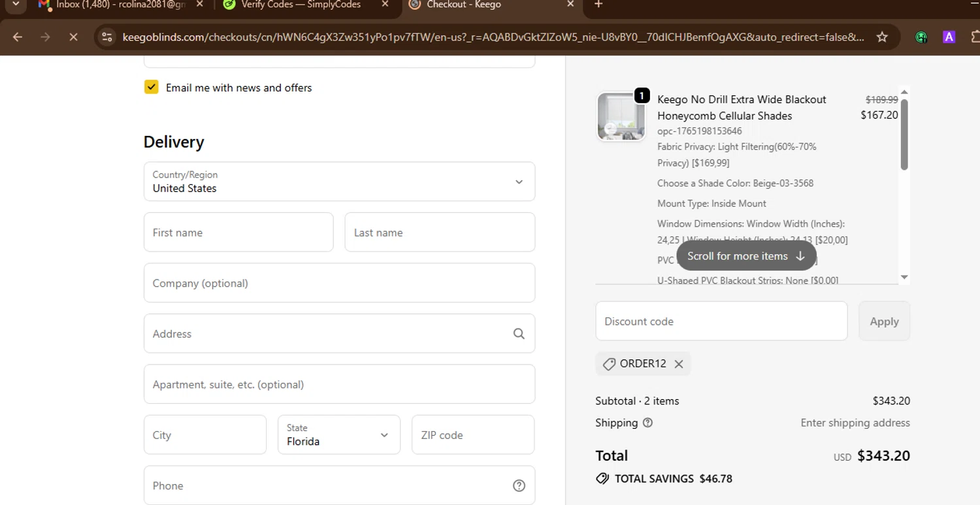The image size is (980, 505).
Task: Click the order summary scrollbar down arrow
Action: coord(904,277)
